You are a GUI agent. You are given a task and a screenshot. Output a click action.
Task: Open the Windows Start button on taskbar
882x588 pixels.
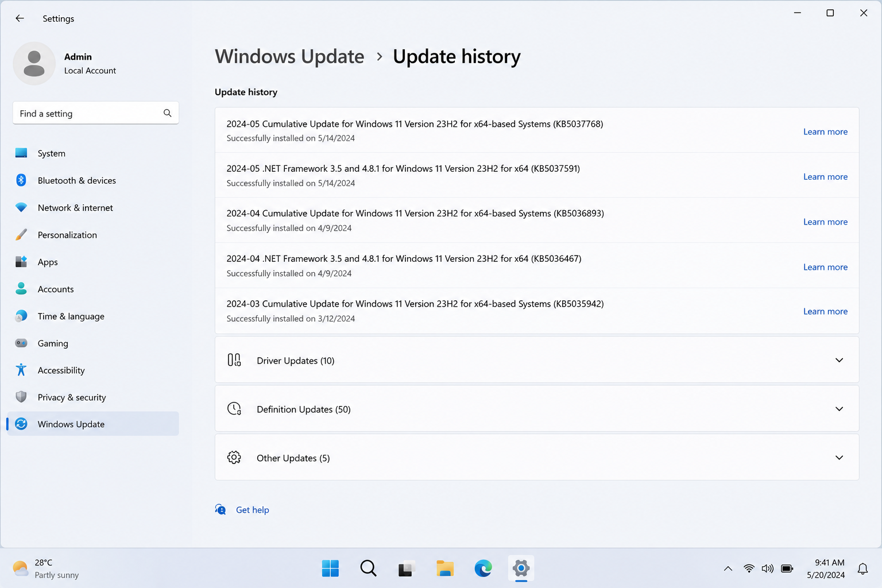point(330,568)
